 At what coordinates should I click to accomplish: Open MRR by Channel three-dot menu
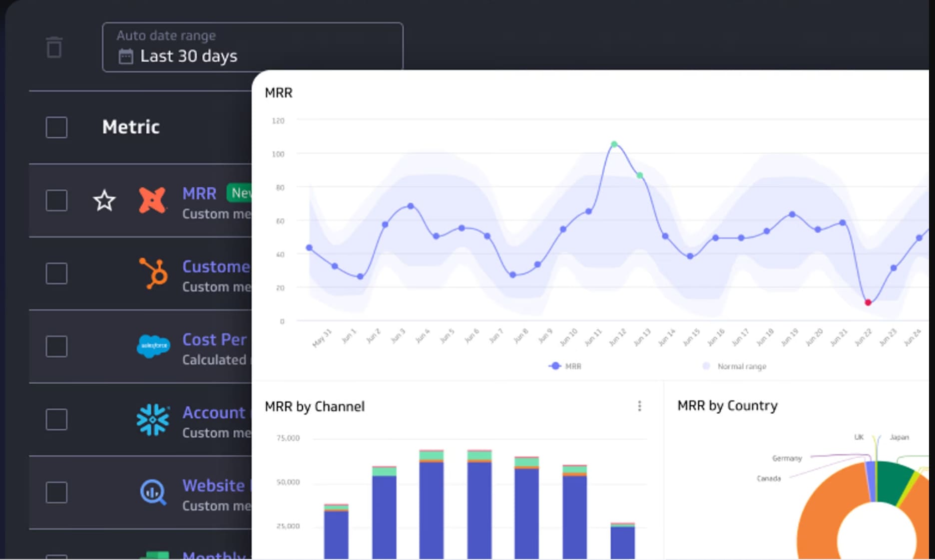click(640, 406)
